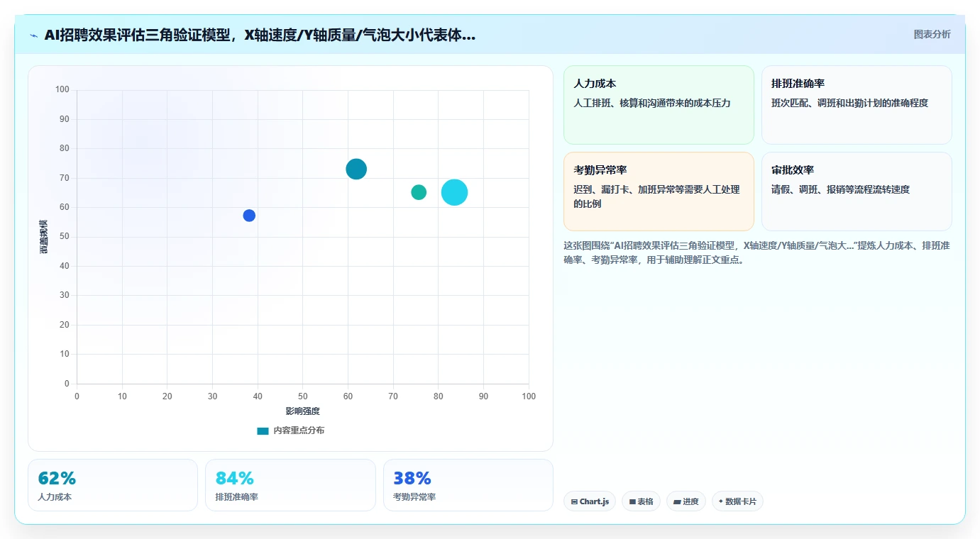
Task: Click the Chart.js tag
Action: click(x=590, y=501)
